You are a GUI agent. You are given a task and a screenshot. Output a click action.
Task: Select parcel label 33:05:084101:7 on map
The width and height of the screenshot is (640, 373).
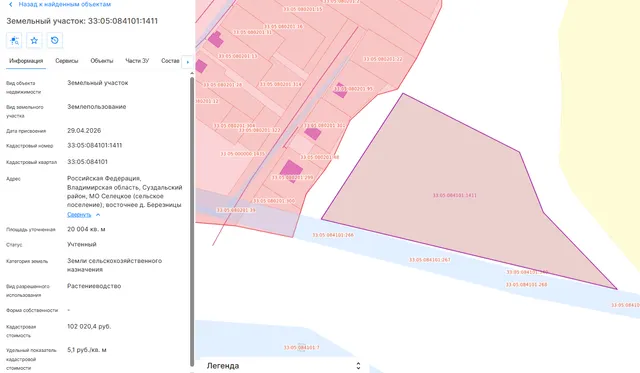pyautogui.click(x=302, y=348)
